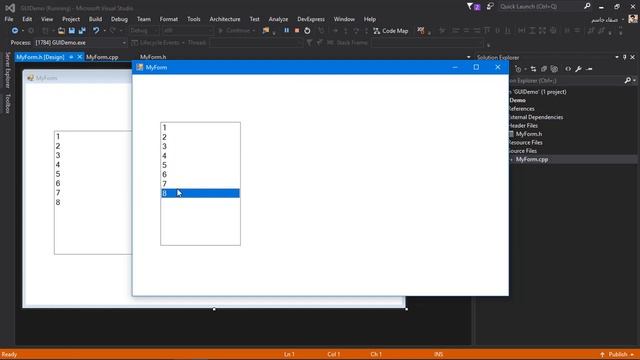Open the Edit menu
The width and height of the screenshot is (640, 360).
pyautogui.click(x=27, y=19)
